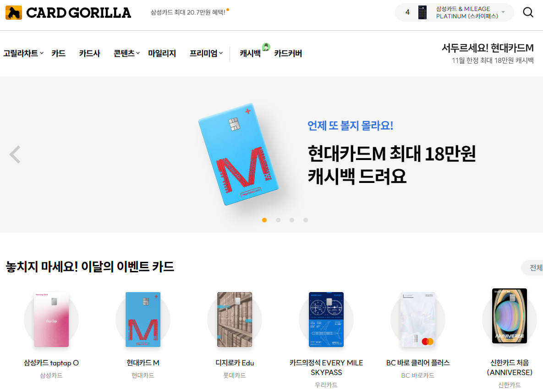The width and height of the screenshot is (543, 392).
Task: Open the 디지로카 Edu card thumbnail
Action: (x=235, y=320)
